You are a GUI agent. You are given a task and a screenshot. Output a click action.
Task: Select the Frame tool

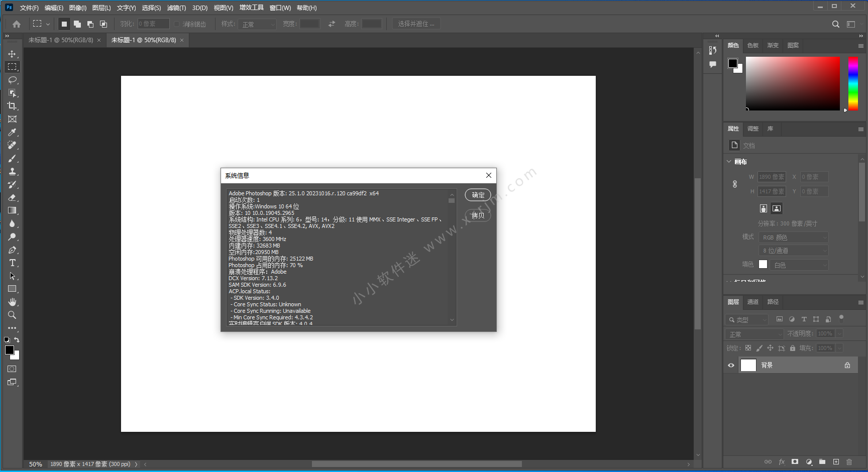click(12, 119)
